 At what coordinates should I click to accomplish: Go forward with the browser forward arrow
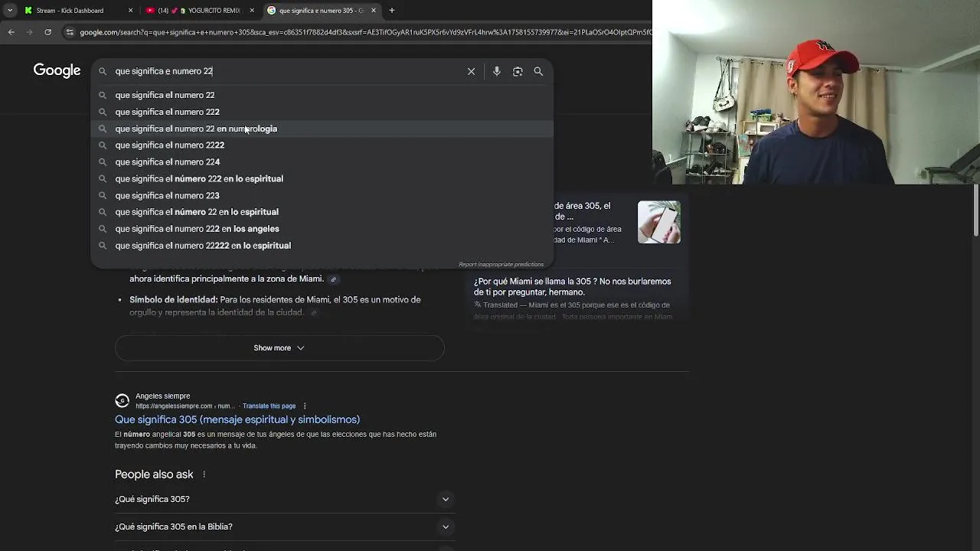click(29, 32)
